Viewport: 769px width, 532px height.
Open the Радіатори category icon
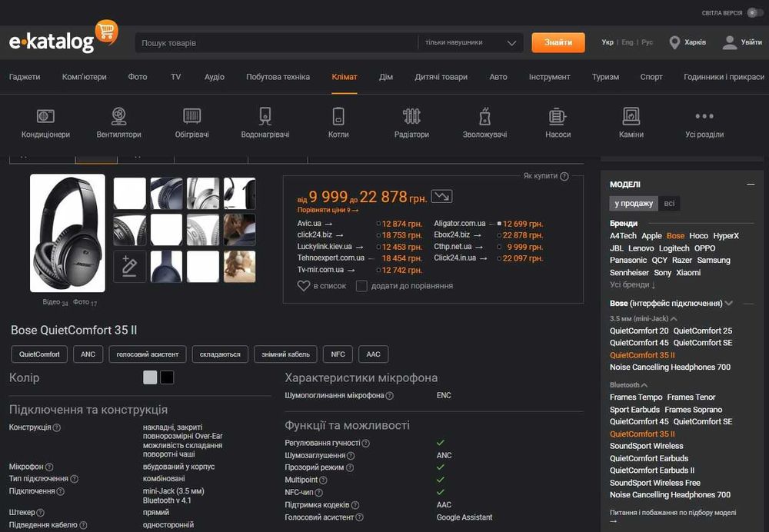pos(411,116)
